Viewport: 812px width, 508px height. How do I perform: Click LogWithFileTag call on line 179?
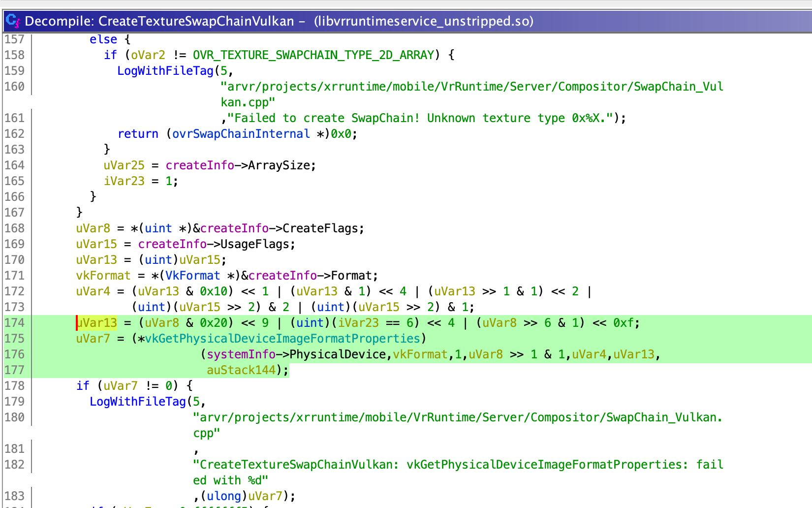coord(137,402)
